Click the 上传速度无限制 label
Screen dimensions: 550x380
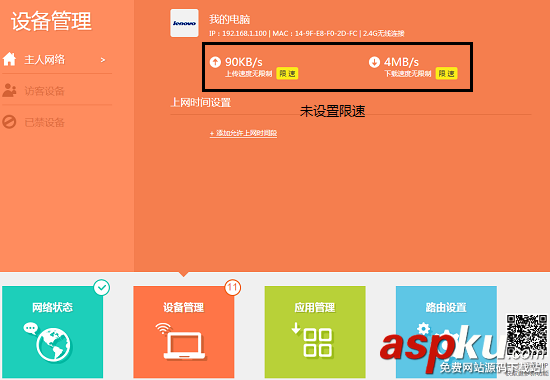249,74
